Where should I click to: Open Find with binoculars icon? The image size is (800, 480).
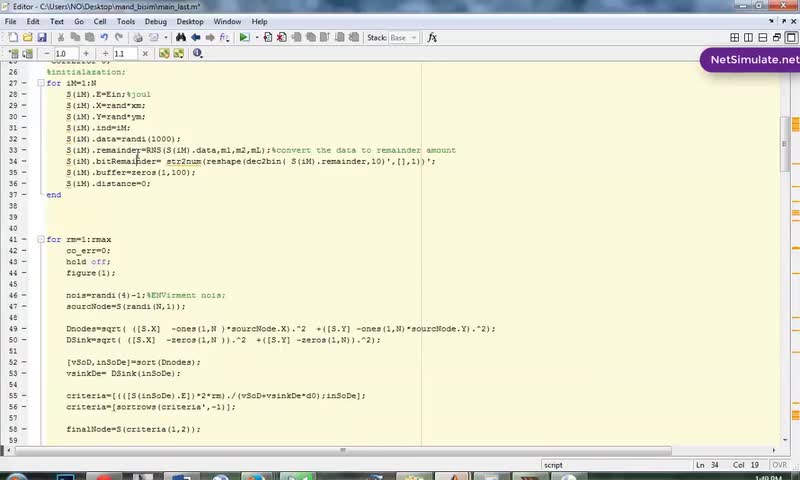(181, 37)
